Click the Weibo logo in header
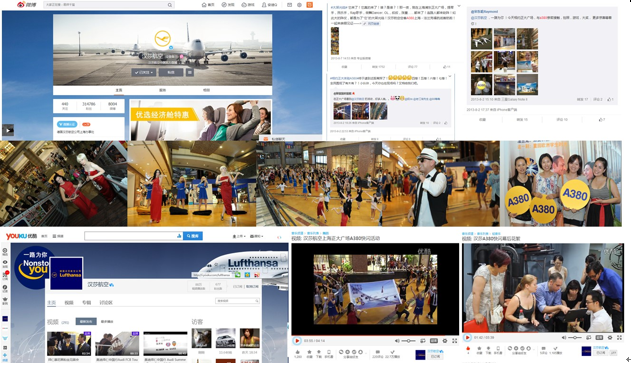The width and height of the screenshot is (631, 368). [x=26, y=4]
